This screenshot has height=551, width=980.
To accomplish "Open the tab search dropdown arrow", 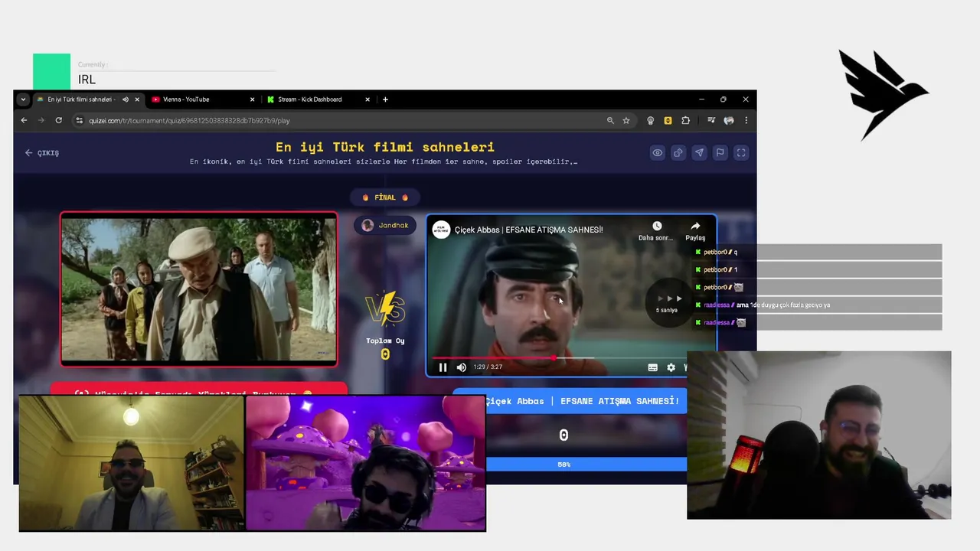I will point(23,99).
